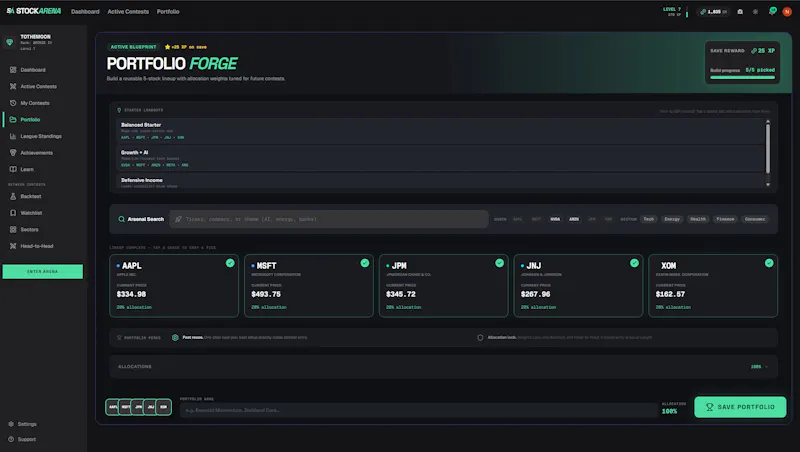800x452 pixels.
Task: Focus the Portfolio Name input field
Action: (x=419, y=410)
